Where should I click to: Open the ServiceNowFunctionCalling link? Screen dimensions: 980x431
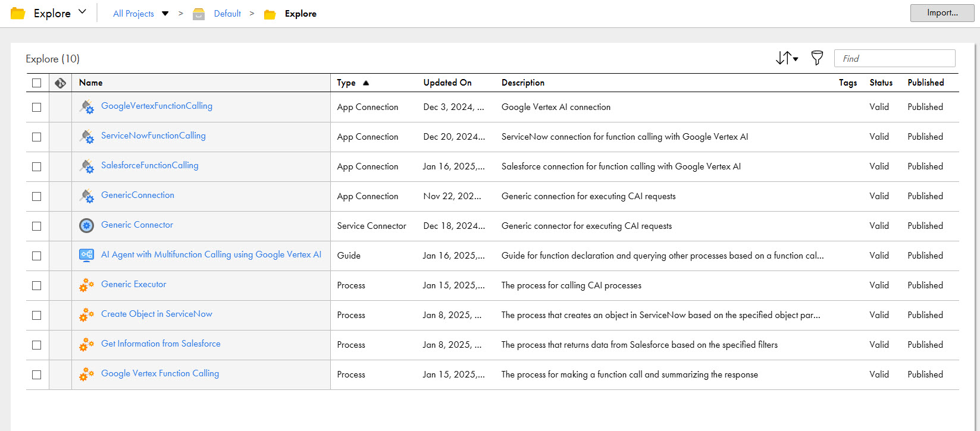(153, 136)
